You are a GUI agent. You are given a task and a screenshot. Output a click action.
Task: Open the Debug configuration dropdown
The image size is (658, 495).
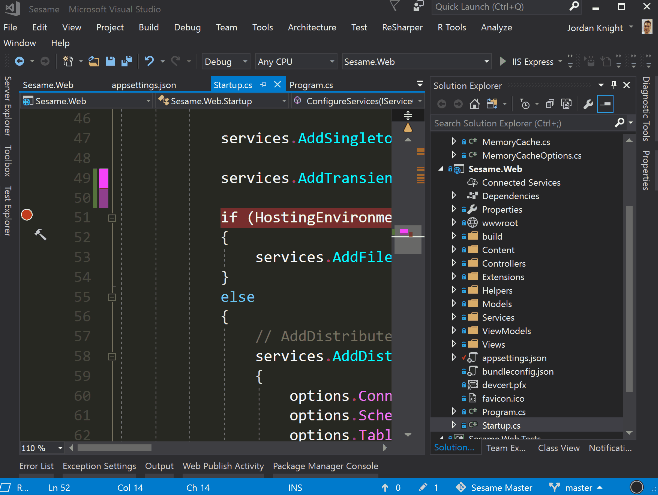point(225,62)
